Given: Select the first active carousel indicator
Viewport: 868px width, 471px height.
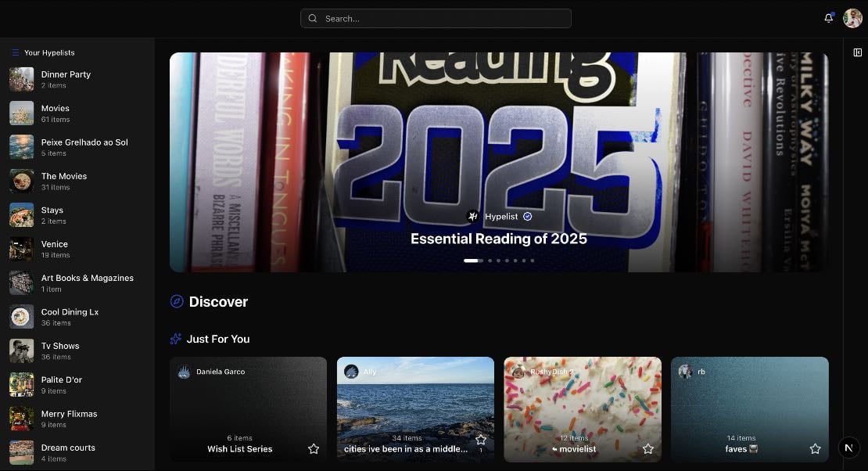Looking at the screenshot, I should tap(473, 261).
